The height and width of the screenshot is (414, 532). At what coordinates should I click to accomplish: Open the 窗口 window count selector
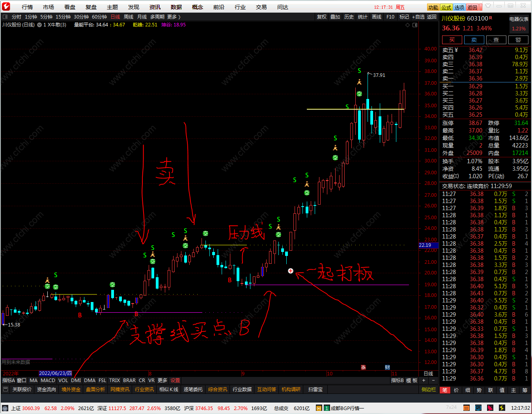pyautogui.click(x=22, y=380)
